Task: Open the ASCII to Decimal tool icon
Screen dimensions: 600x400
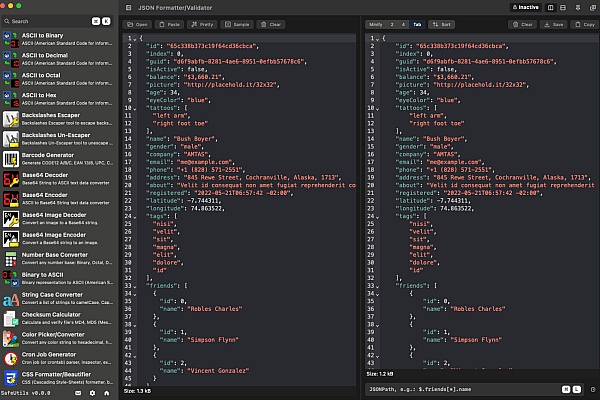Action: [x=11, y=59]
